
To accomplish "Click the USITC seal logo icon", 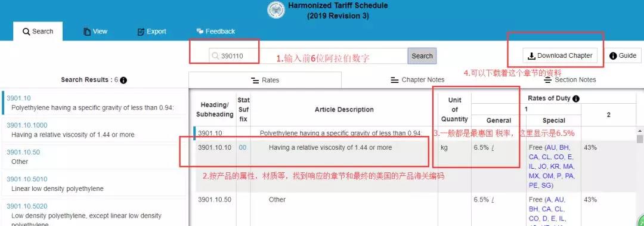I will [x=276, y=10].
